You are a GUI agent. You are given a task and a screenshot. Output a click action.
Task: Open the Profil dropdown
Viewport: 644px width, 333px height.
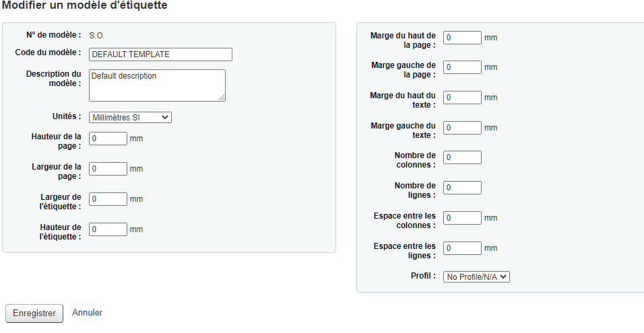click(476, 277)
